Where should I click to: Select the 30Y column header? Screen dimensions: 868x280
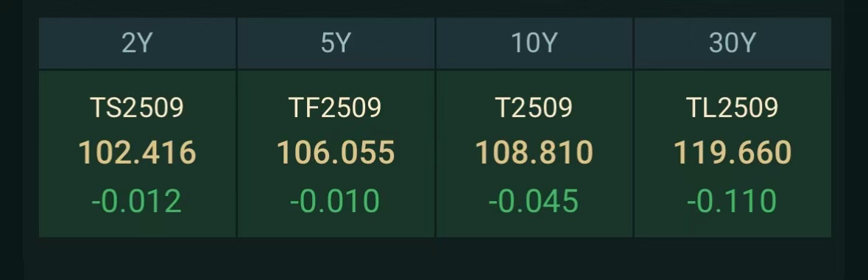coord(733,43)
